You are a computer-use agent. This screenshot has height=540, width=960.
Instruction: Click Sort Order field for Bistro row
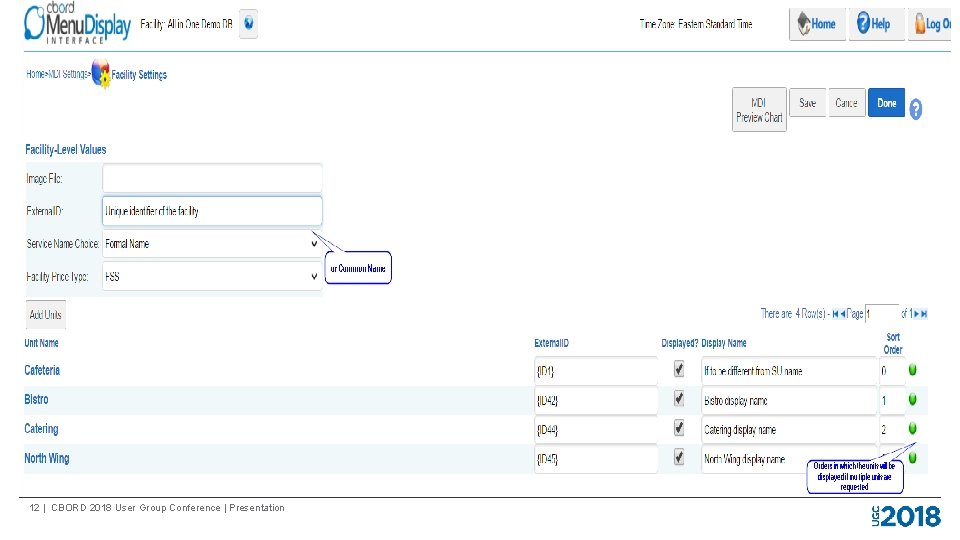[892, 400]
